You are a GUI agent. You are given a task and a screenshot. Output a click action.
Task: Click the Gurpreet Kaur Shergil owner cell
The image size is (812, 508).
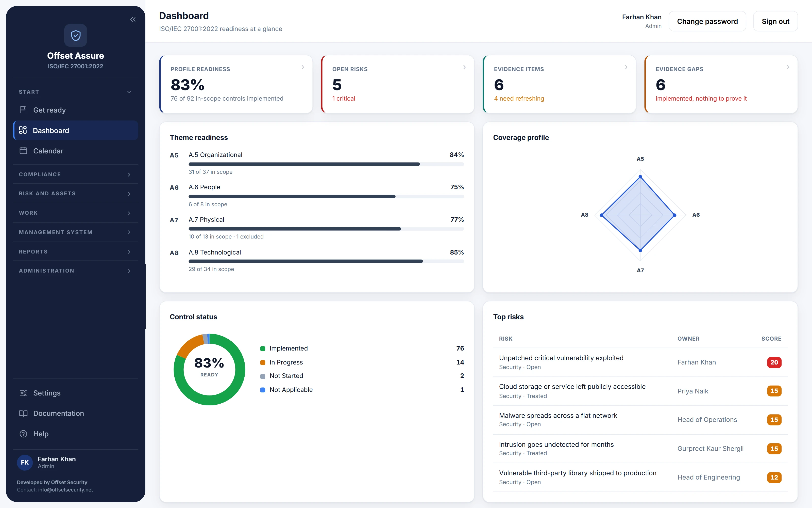tap(710, 449)
